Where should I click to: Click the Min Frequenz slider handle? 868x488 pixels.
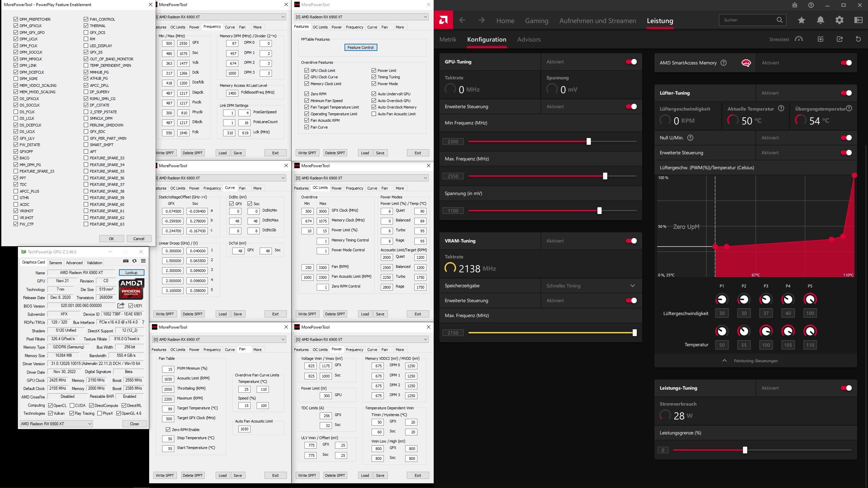pyautogui.click(x=589, y=141)
